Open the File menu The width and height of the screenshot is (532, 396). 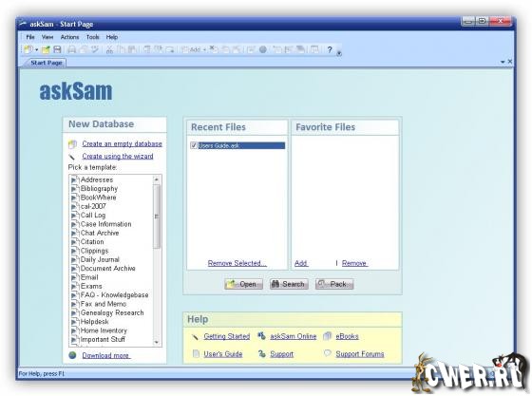30,37
